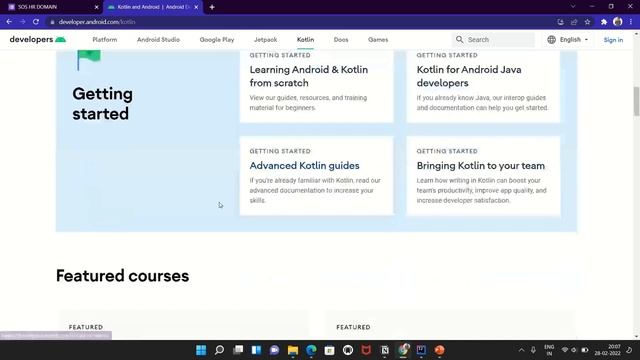
Task: Click the share page icon in address bar
Action: [x=574, y=22]
